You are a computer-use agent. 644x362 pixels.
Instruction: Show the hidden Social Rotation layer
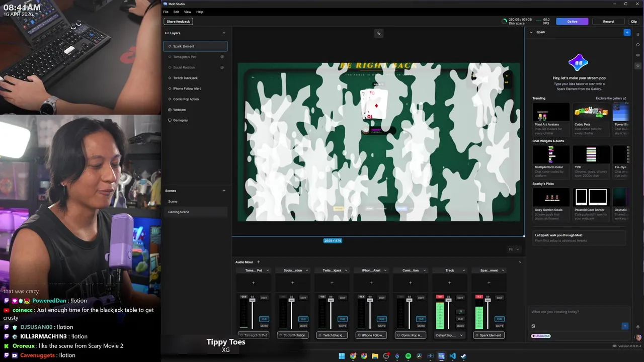pyautogui.click(x=222, y=67)
